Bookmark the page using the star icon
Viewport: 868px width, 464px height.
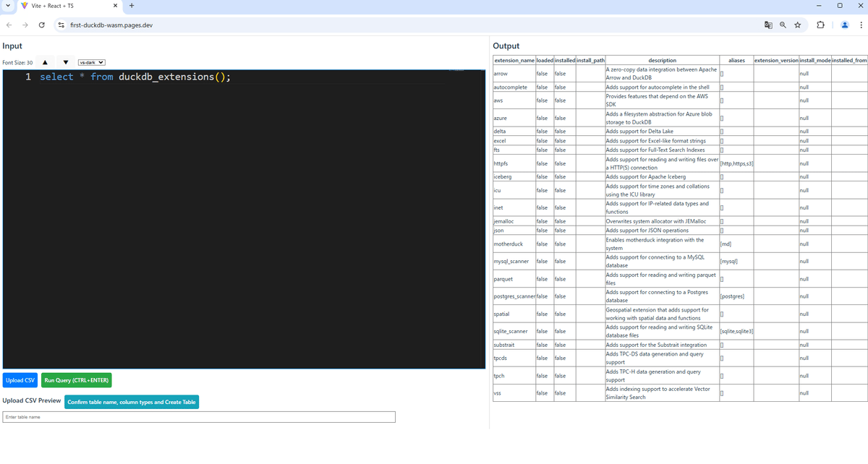pos(797,24)
